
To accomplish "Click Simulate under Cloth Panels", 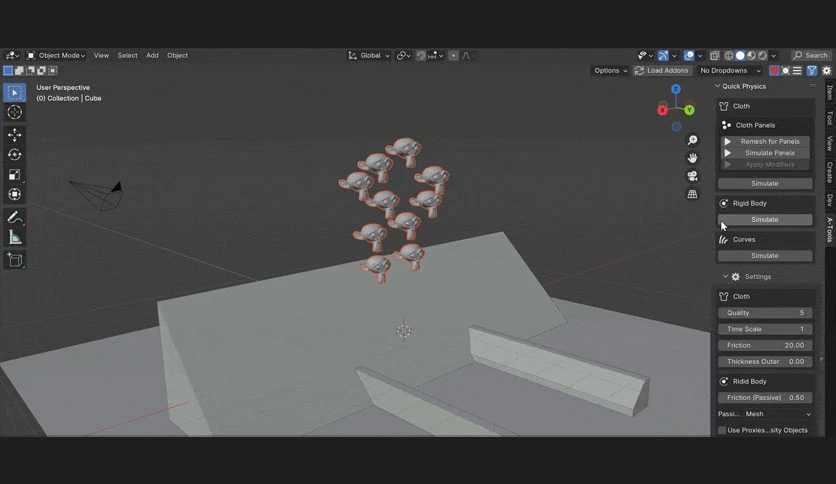I will (765, 183).
